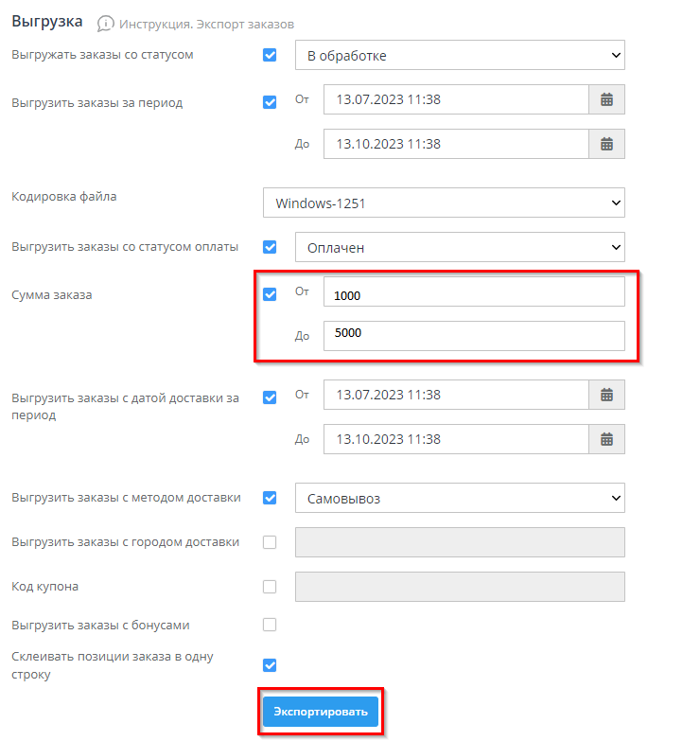The height and width of the screenshot is (741, 700).
Task: Open calendar for delivery date end
Action: (x=606, y=439)
